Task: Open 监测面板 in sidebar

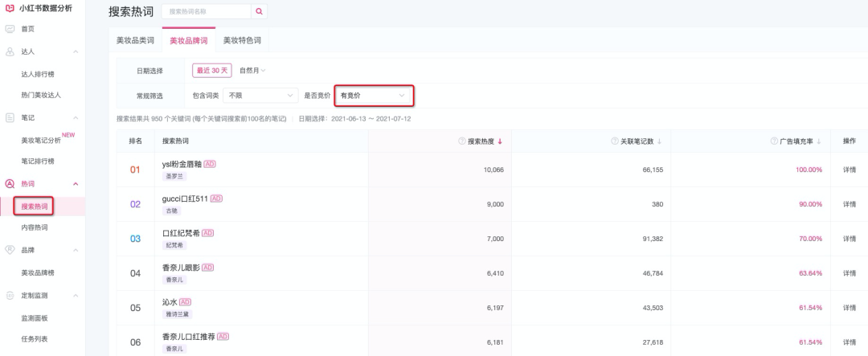Action: pyautogui.click(x=35, y=317)
